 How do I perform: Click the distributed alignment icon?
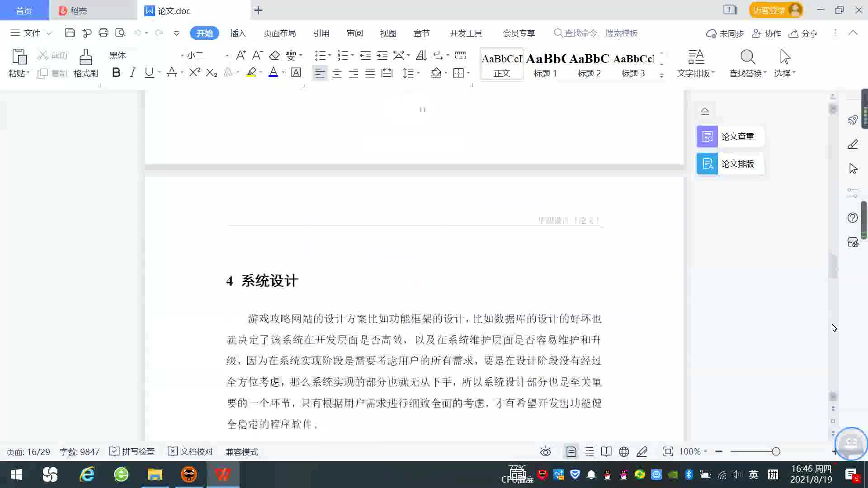(387, 73)
